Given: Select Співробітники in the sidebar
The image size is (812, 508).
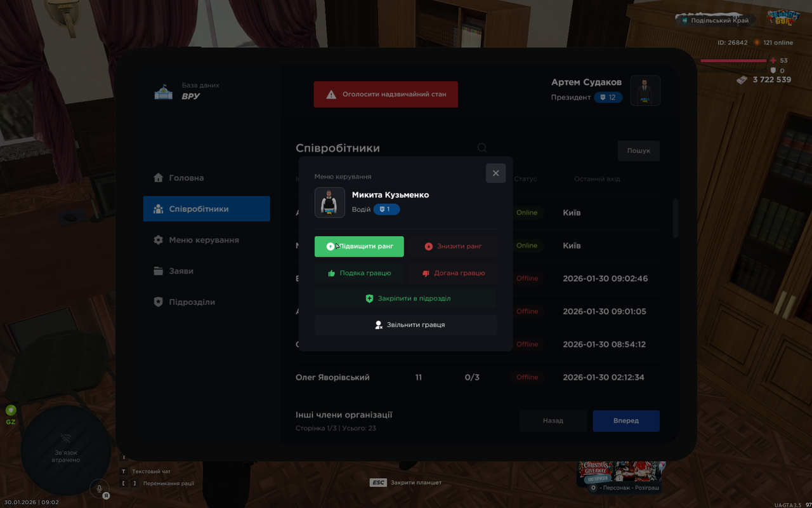Looking at the screenshot, I should tap(206, 209).
